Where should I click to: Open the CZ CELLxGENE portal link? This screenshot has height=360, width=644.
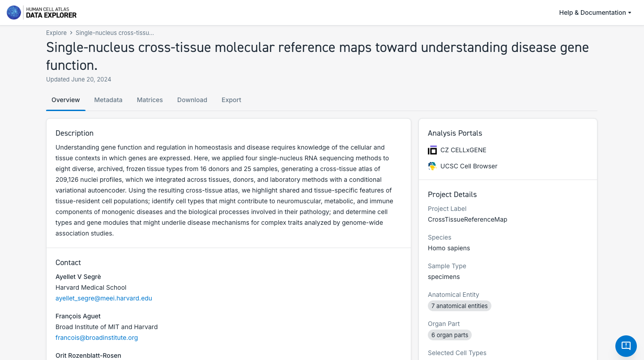point(463,150)
